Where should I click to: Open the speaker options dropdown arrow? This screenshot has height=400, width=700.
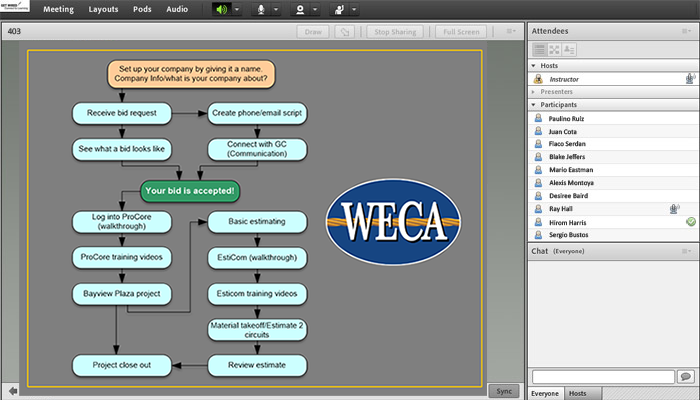point(235,9)
